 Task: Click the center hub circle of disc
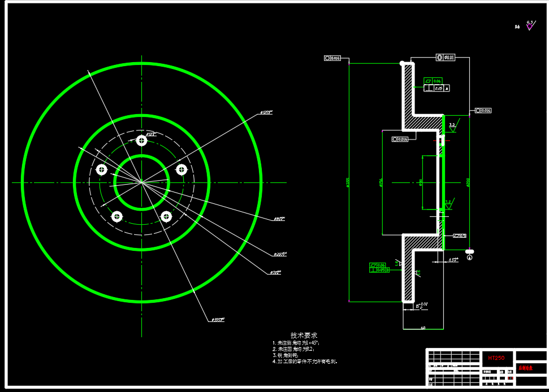[141, 182]
